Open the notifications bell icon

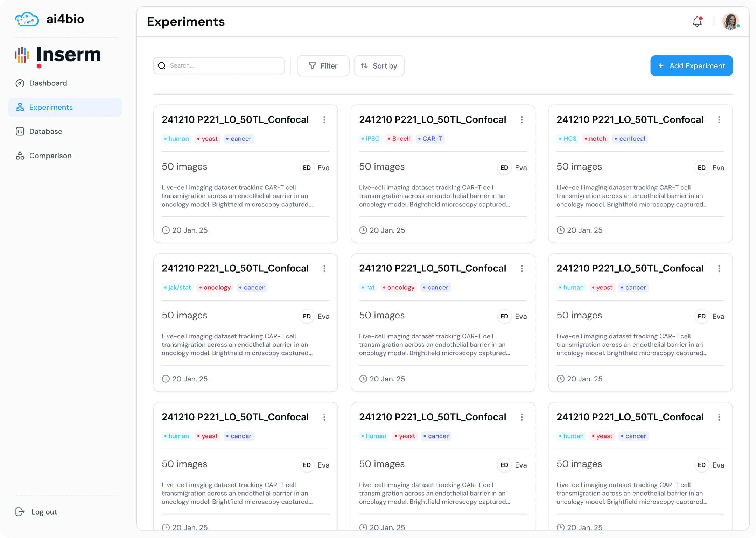pyautogui.click(x=697, y=22)
